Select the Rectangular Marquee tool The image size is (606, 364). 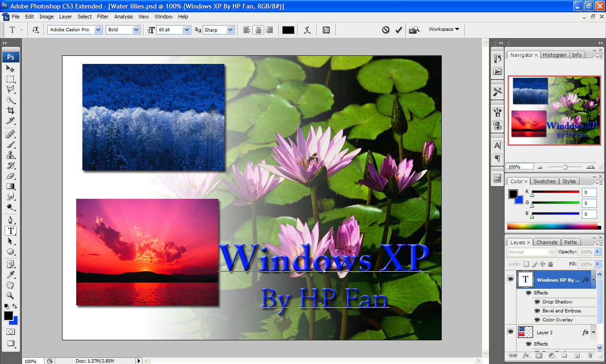tap(10, 79)
